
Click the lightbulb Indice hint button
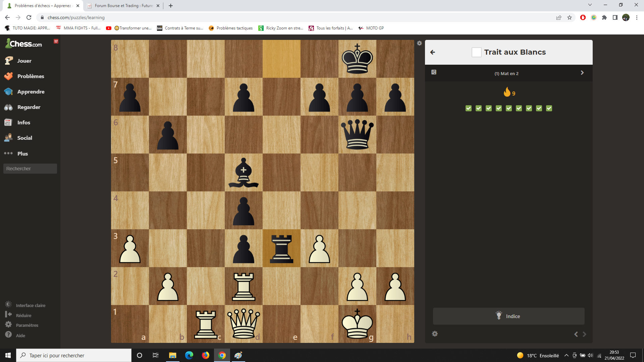508,316
